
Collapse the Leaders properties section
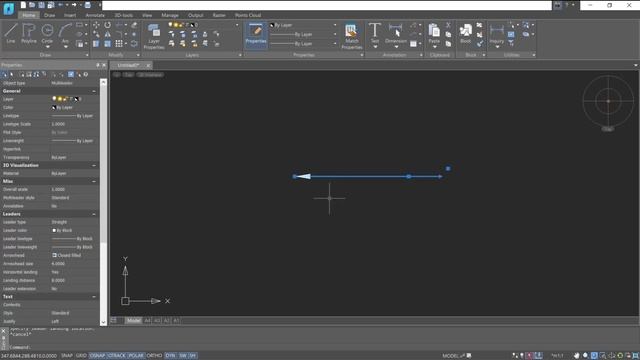94,214
